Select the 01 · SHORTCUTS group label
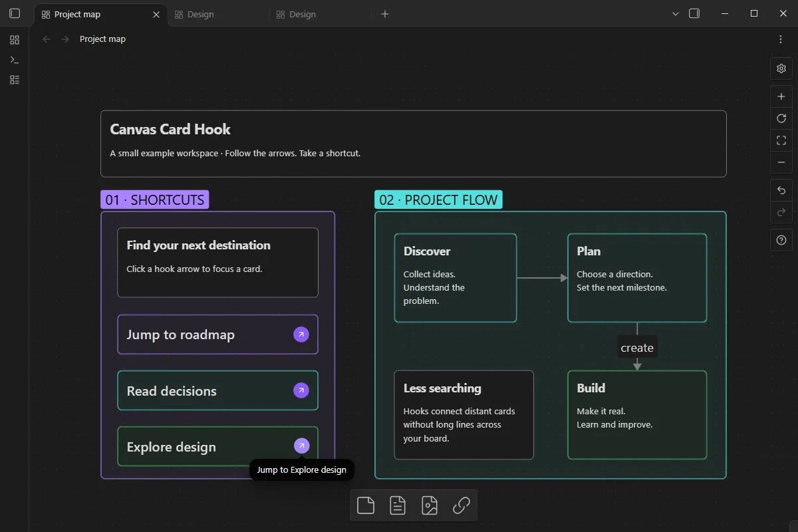The height and width of the screenshot is (532, 798). coord(155,199)
